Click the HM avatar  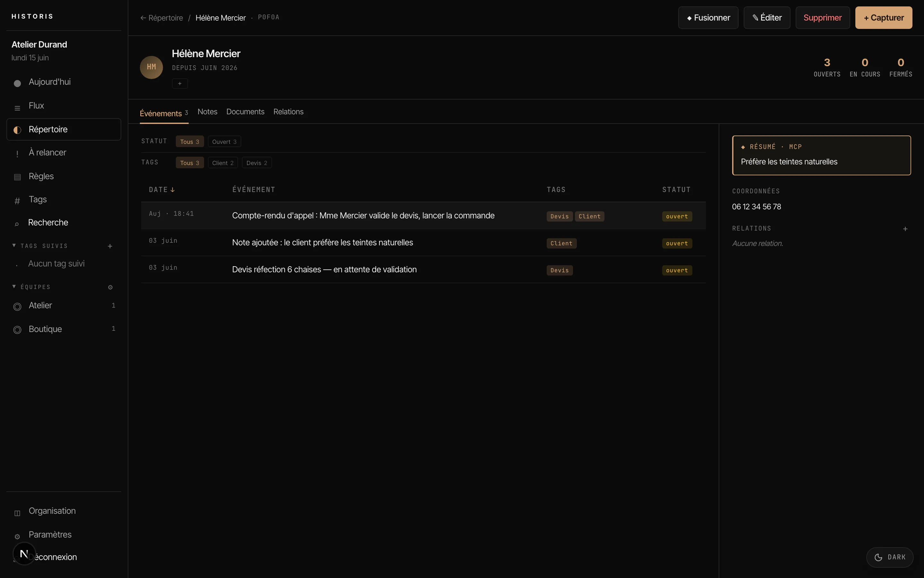(x=151, y=67)
